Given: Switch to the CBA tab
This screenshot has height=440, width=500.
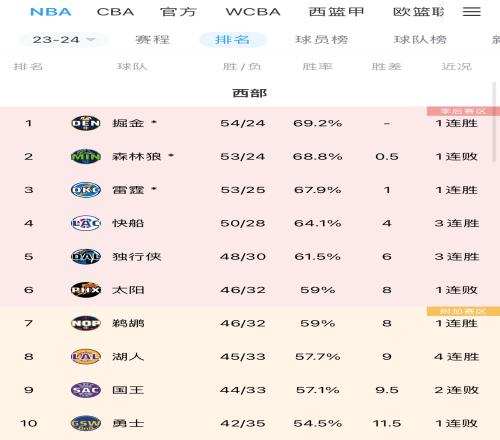Looking at the screenshot, I should (x=115, y=12).
